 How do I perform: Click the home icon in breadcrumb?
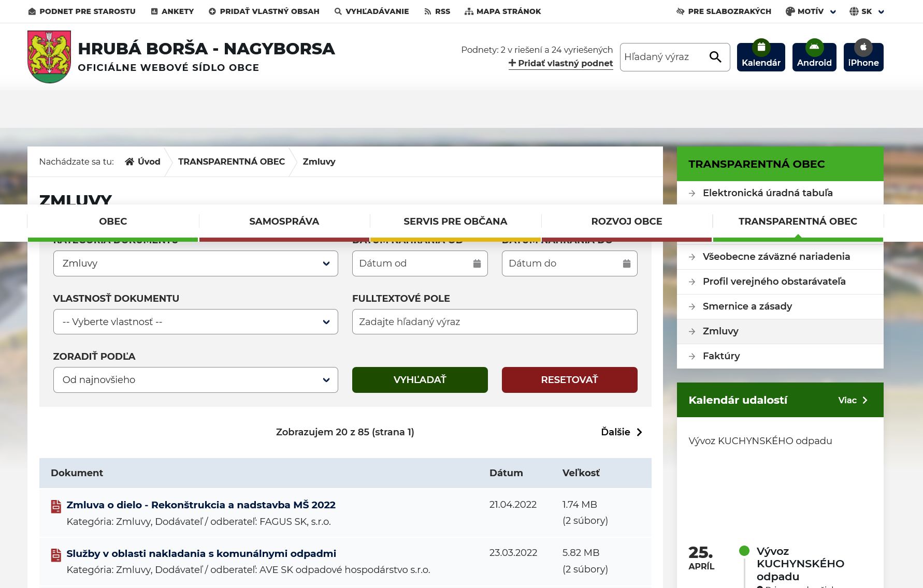click(129, 161)
